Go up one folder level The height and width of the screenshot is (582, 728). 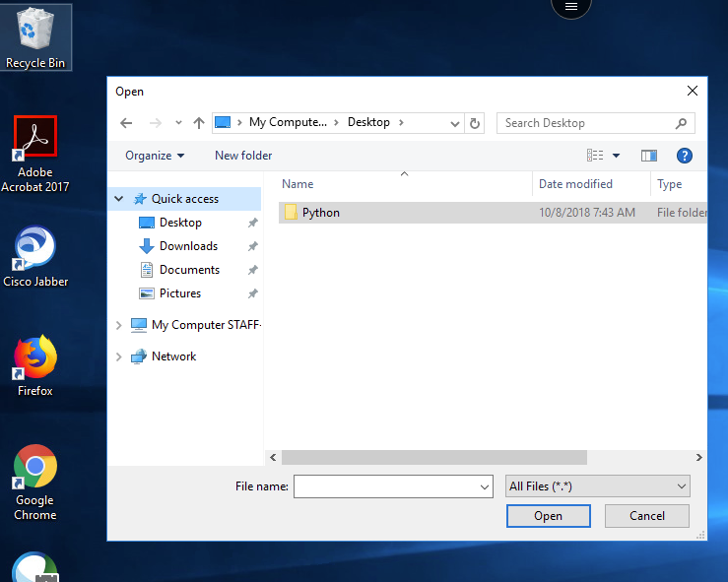(x=199, y=123)
